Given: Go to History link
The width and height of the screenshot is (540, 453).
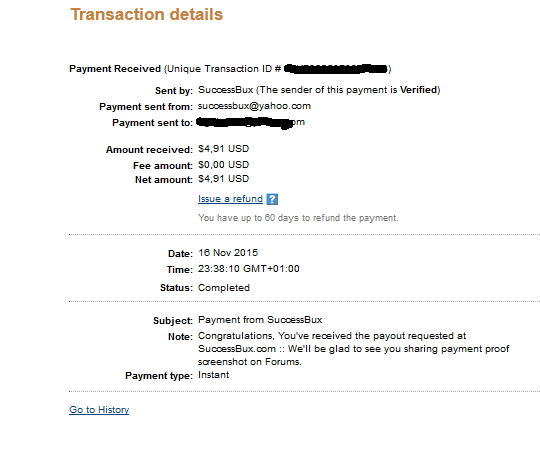Looking at the screenshot, I should click(x=99, y=410).
